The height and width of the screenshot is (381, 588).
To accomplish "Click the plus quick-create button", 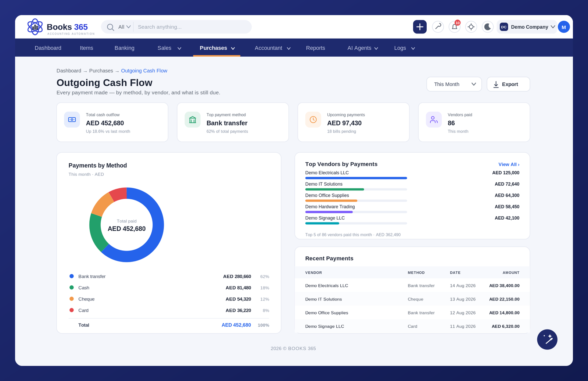I will tap(420, 27).
